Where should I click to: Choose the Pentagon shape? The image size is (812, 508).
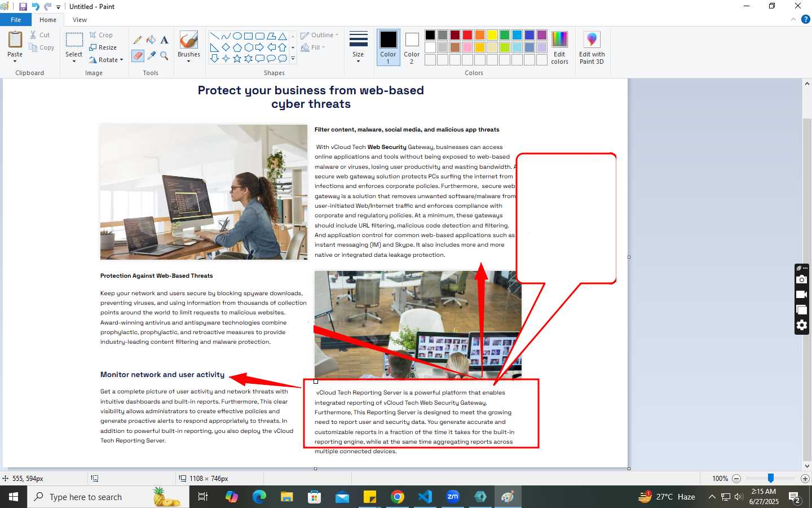coord(237,47)
